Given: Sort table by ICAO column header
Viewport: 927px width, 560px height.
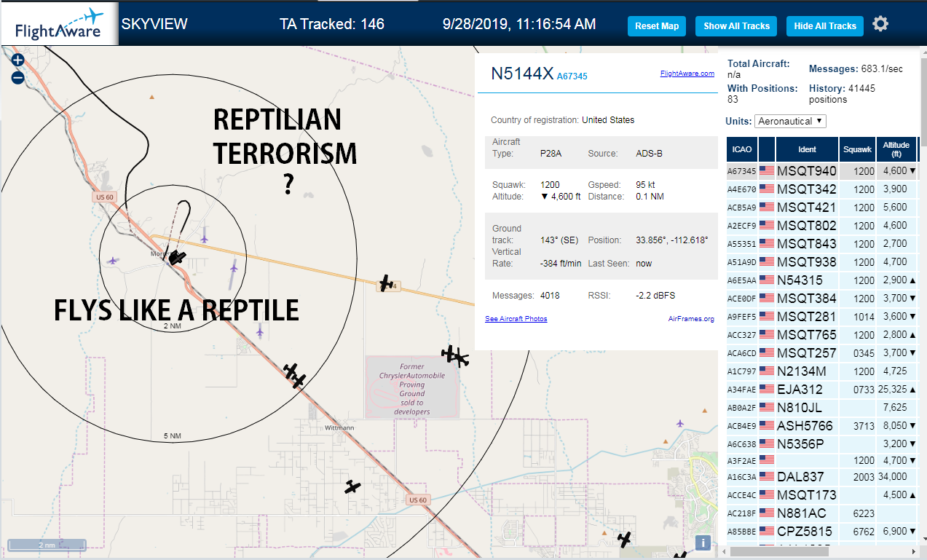Looking at the screenshot, I should (742, 149).
